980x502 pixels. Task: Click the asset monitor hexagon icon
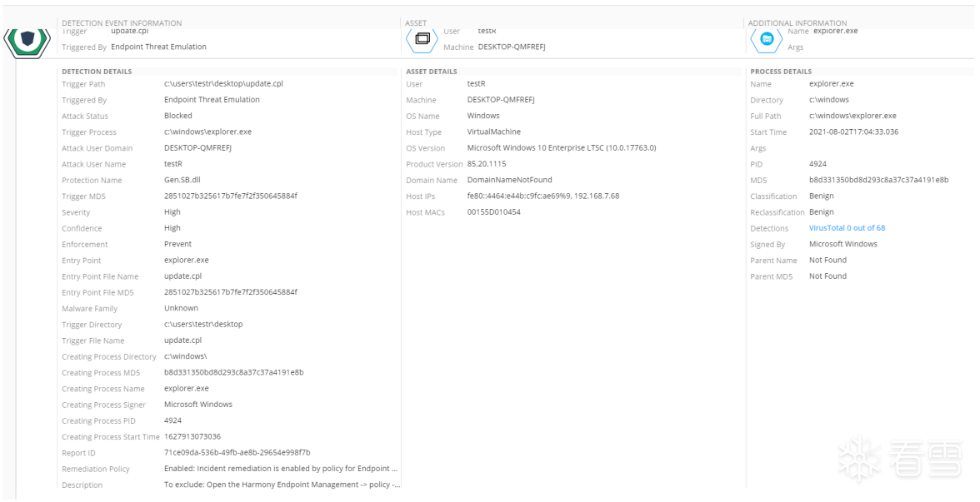422,38
